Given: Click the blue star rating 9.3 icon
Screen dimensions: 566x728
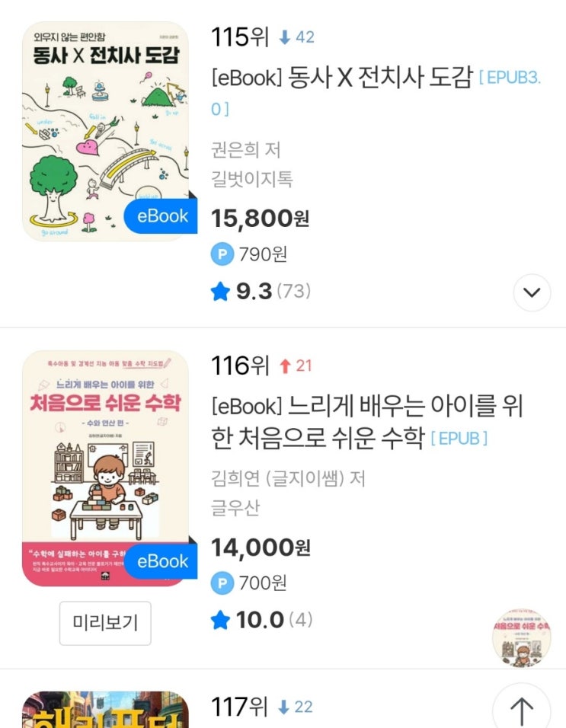Looking at the screenshot, I should tap(220, 292).
